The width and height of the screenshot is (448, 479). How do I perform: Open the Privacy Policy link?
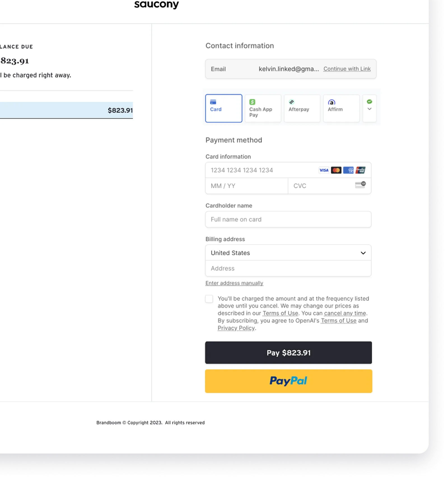[x=236, y=328]
